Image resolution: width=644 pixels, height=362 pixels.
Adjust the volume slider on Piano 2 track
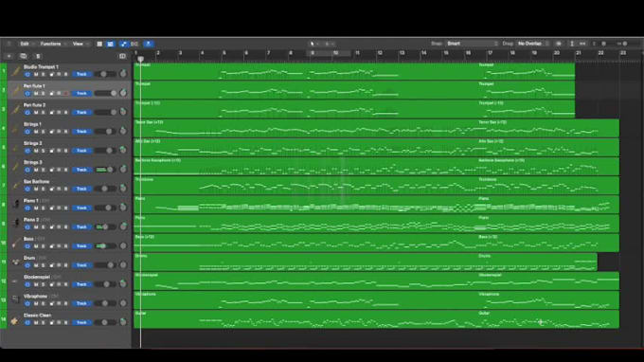[x=105, y=226]
